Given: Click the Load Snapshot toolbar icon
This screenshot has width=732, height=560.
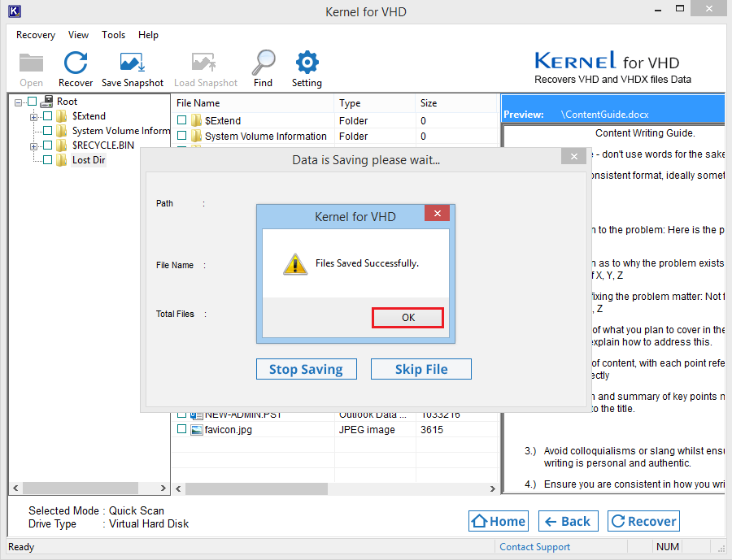Looking at the screenshot, I should point(204,63).
